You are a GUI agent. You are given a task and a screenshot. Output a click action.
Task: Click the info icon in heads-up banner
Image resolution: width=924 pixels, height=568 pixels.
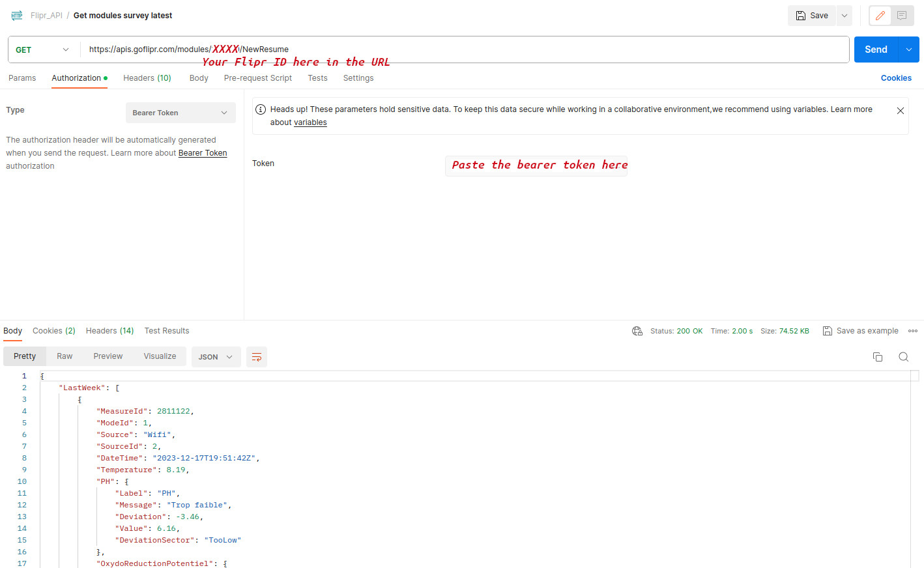pyautogui.click(x=261, y=109)
